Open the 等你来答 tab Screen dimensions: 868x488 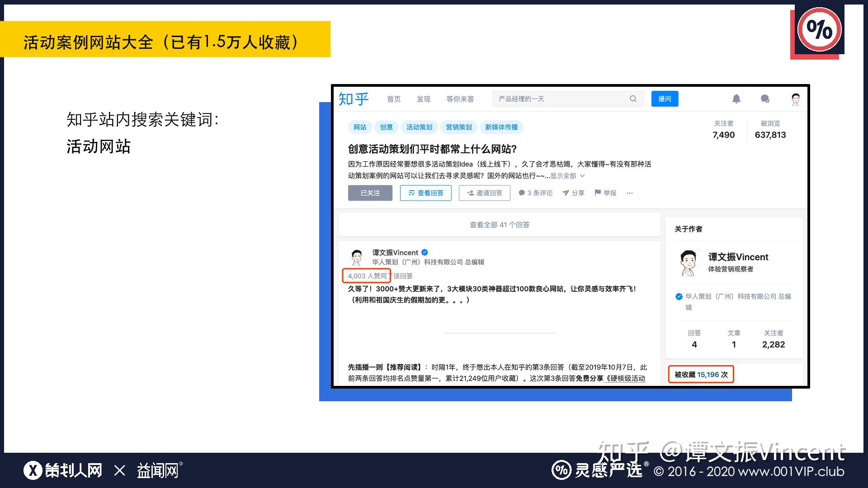460,99
